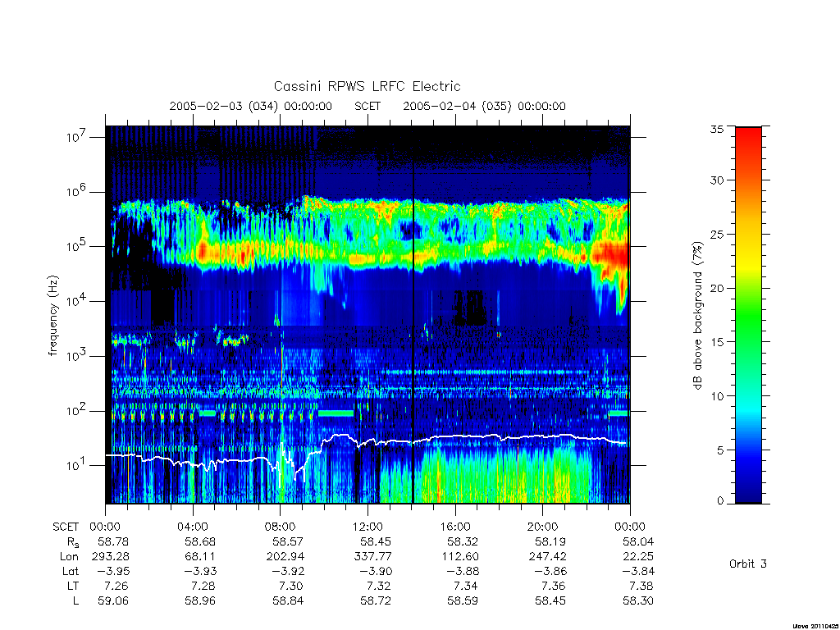Image resolution: width=840 pixels, height=630 pixels.
Task: Click the green middle of the colorbar
Action: [x=748, y=315]
